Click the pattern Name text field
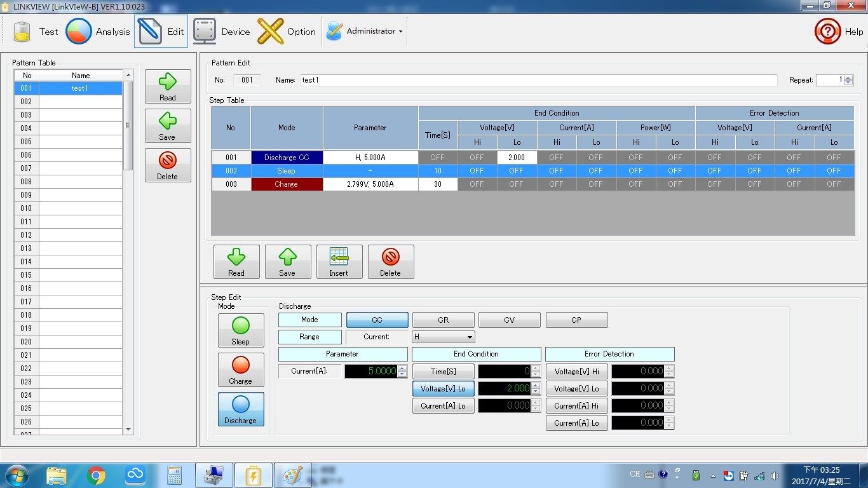The width and height of the screenshot is (868, 488). click(x=539, y=80)
